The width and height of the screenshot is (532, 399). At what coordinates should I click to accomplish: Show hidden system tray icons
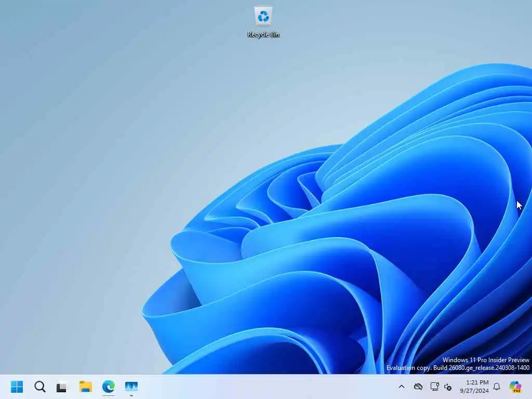point(402,387)
